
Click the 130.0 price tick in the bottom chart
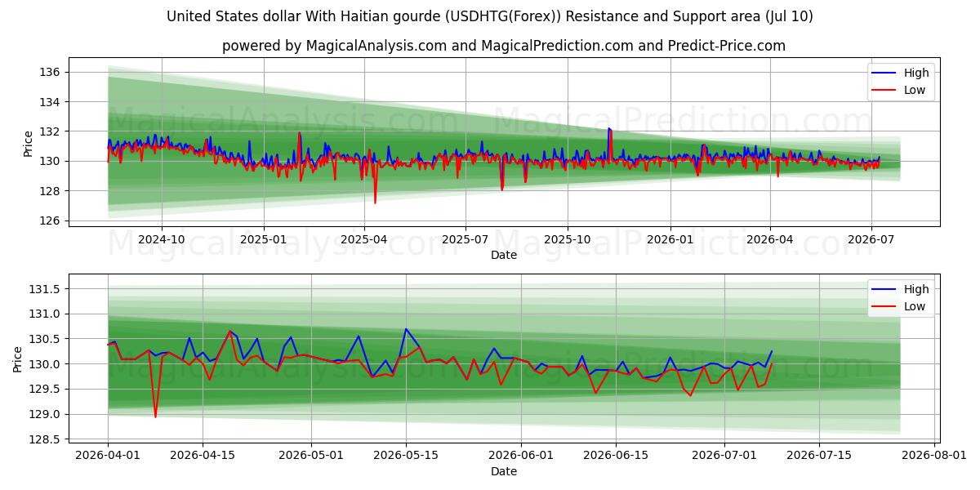pos(46,364)
